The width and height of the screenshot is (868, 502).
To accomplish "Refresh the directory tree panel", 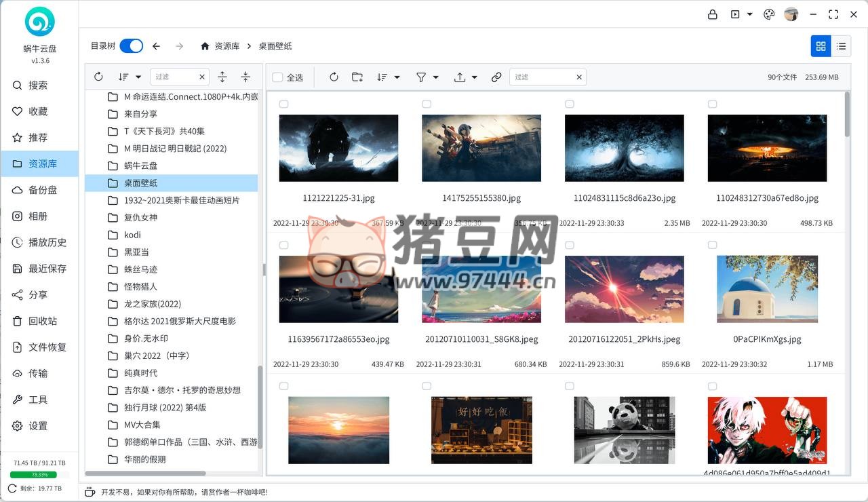I will [x=98, y=77].
